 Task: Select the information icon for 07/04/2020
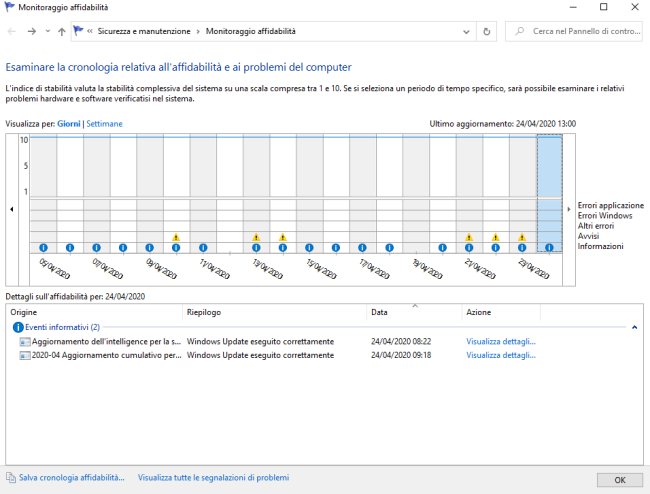96,248
